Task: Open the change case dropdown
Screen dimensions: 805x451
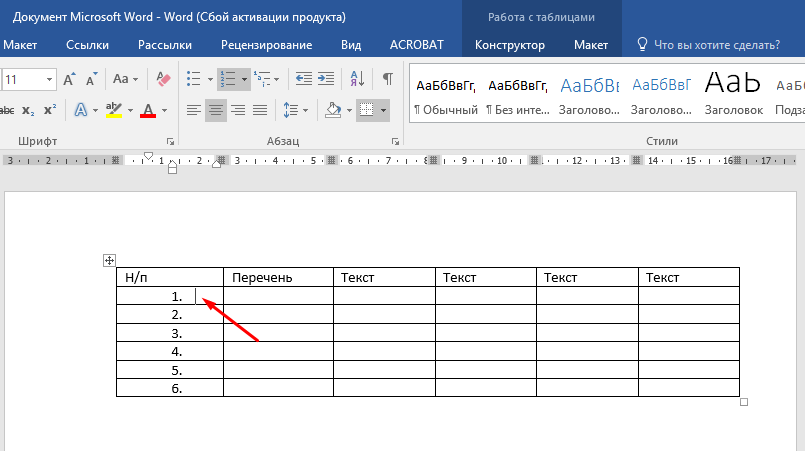Action: [x=125, y=80]
